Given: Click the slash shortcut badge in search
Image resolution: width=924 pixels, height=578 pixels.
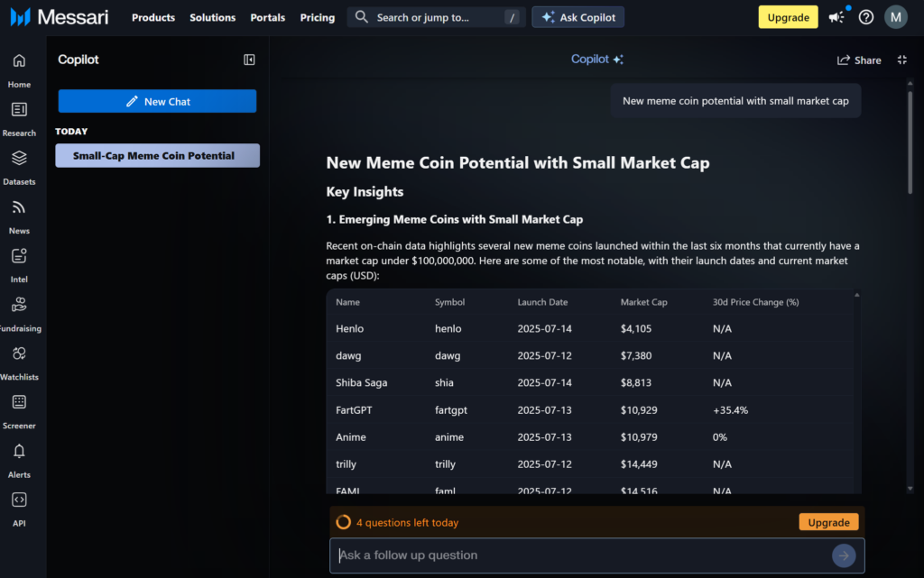Looking at the screenshot, I should click(x=513, y=18).
